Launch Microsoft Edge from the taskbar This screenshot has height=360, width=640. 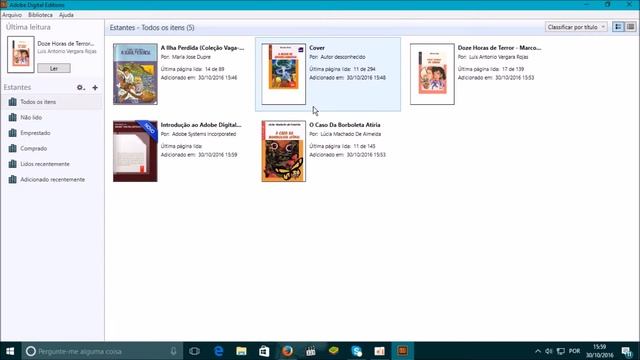[218, 351]
